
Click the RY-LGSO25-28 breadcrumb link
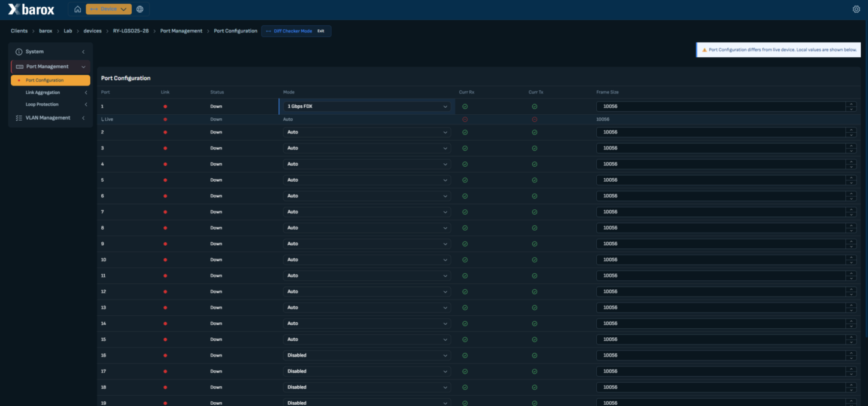click(130, 31)
